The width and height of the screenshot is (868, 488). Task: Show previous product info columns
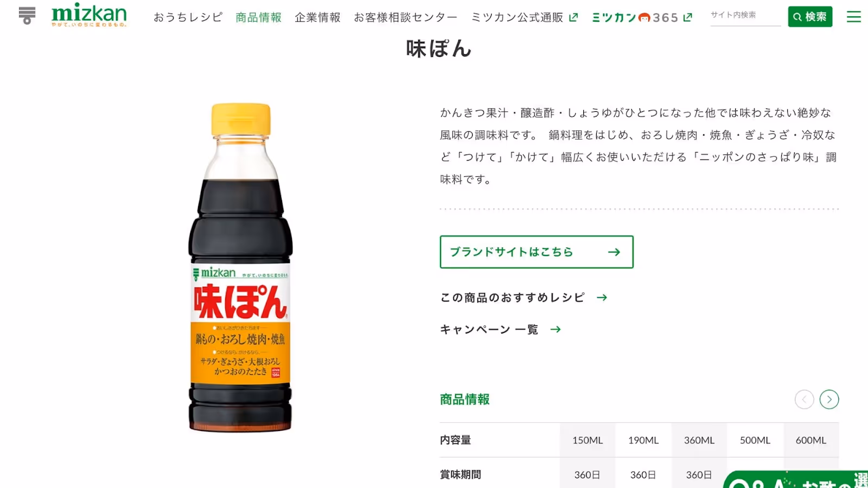pyautogui.click(x=804, y=400)
